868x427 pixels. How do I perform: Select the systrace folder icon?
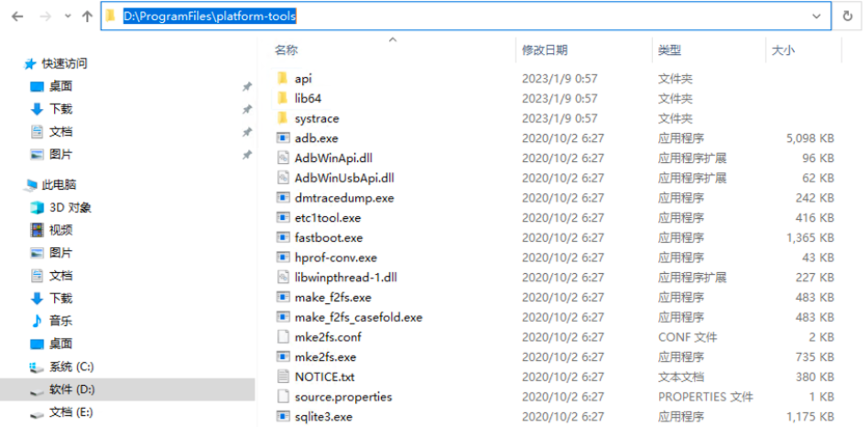pyautogui.click(x=283, y=118)
